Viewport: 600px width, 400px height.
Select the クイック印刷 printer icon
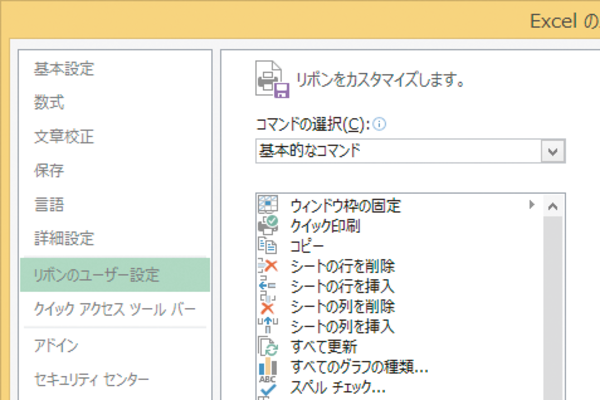(268, 225)
